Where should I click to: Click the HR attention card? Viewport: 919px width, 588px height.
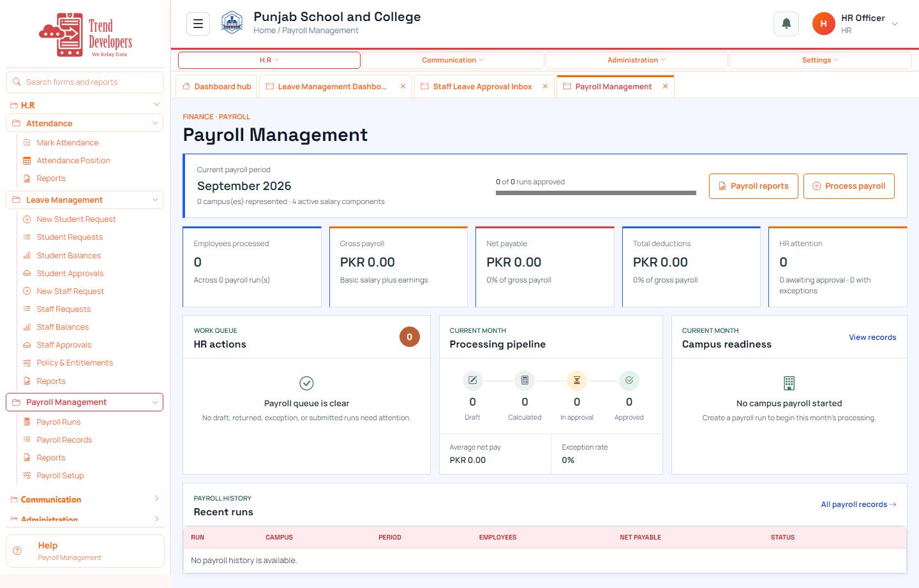pyautogui.click(x=838, y=267)
